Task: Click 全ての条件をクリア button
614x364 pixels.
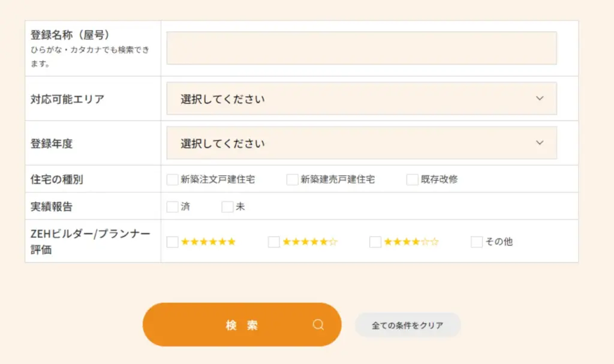Action: tap(408, 325)
